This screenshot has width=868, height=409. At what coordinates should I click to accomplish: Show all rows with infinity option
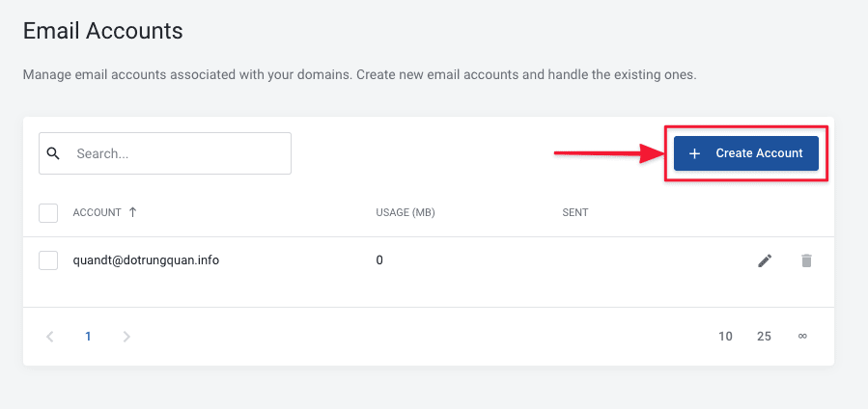tap(802, 337)
